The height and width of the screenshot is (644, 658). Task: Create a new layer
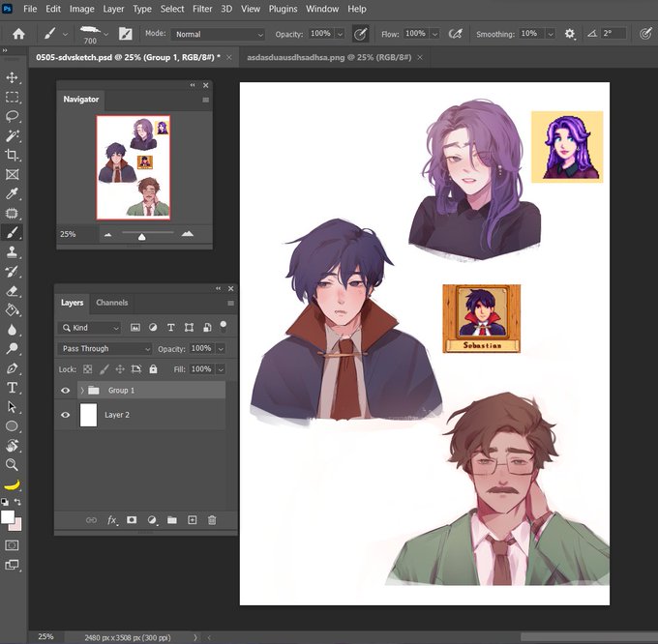(x=193, y=520)
